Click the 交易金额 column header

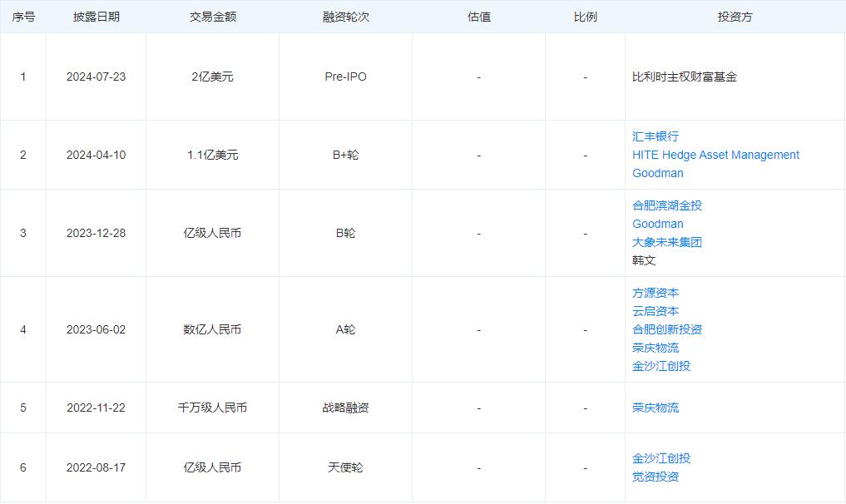pyautogui.click(x=212, y=17)
